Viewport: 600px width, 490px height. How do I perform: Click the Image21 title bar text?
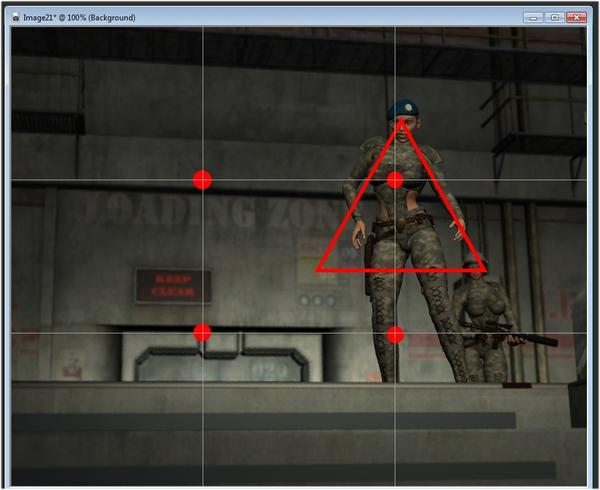79,18
